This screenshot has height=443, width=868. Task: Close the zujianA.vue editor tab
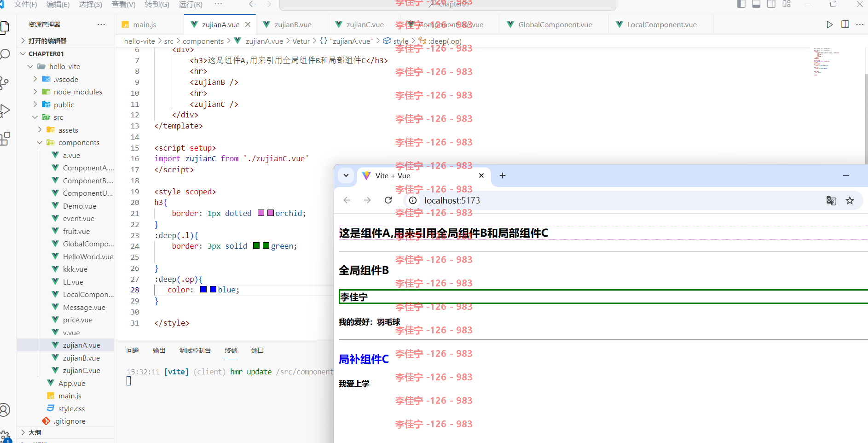[248, 24]
